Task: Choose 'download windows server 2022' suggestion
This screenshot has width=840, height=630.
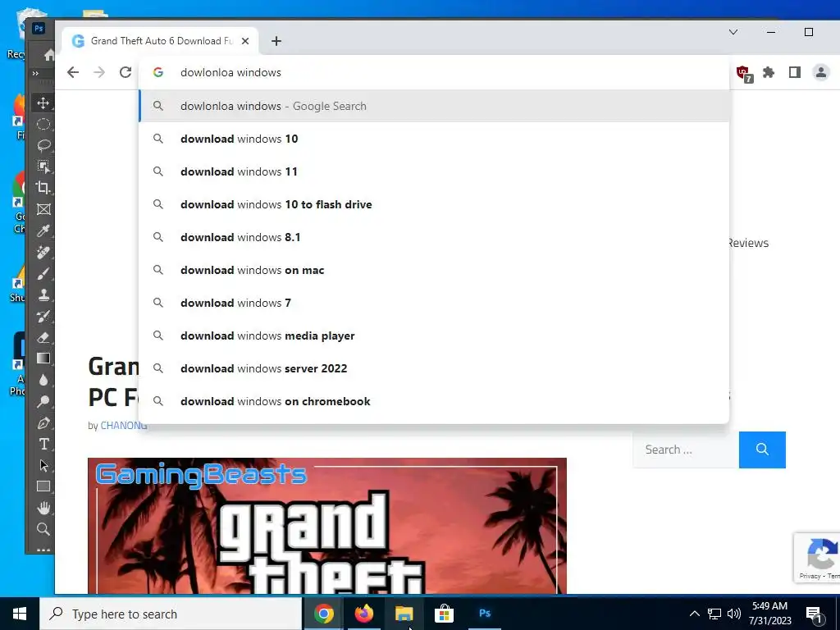Action: pos(435,368)
